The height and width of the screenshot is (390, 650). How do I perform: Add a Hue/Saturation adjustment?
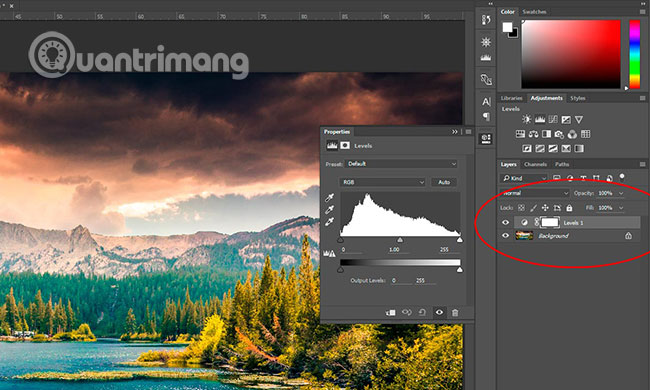coord(520,134)
